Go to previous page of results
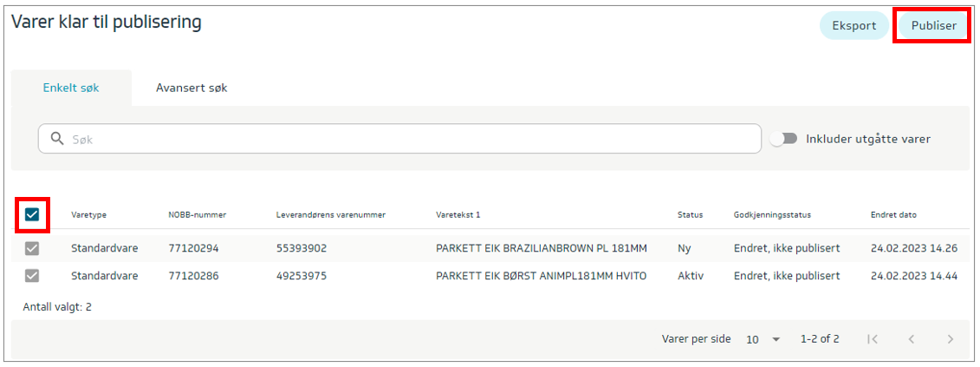This screenshot has width=980, height=367. pos(912,339)
